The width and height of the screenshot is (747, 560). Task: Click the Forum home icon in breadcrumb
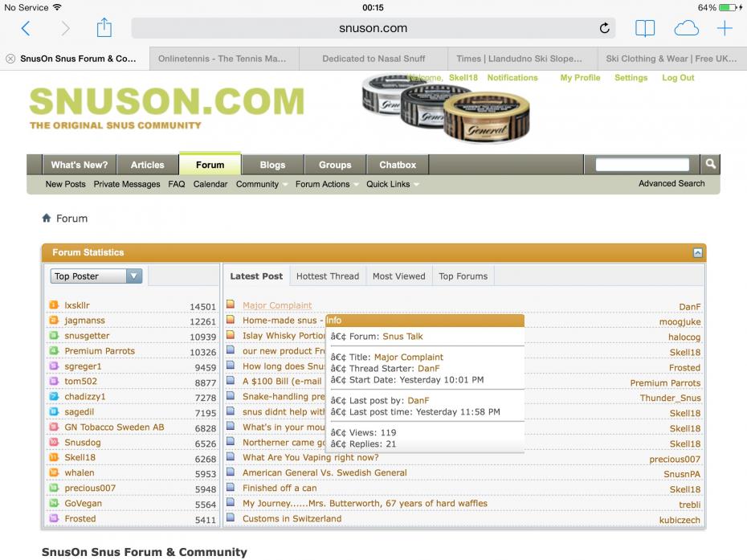point(47,219)
